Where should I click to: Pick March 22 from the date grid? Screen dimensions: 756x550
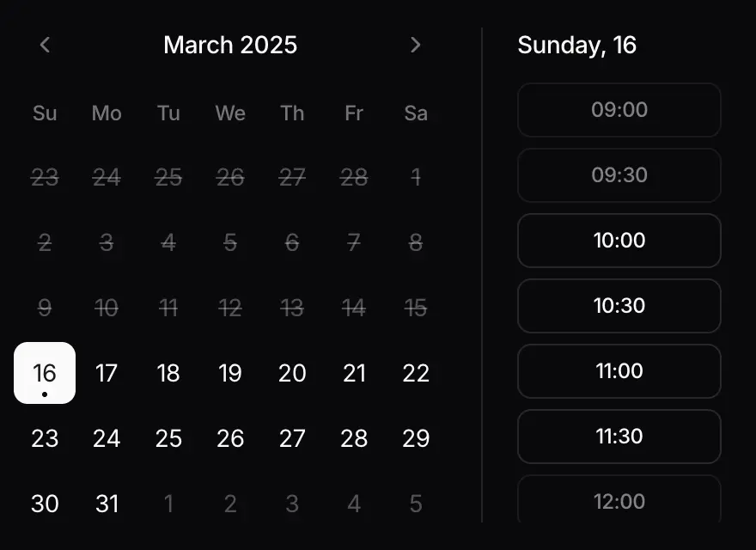pyautogui.click(x=416, y=373)
